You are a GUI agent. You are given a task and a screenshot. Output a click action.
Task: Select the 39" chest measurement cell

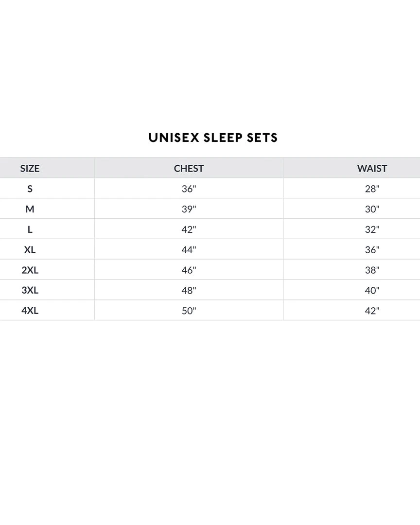(x=189, y=209)
